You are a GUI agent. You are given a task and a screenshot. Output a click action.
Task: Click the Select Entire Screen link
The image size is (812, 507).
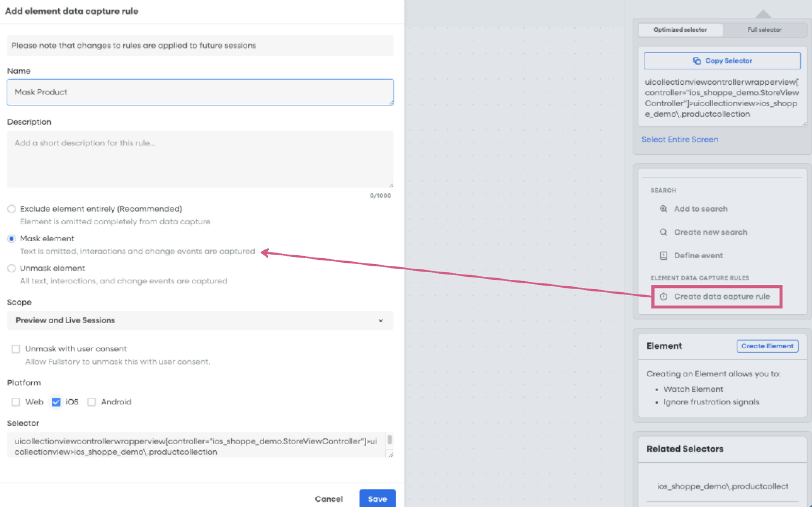pyautogui.click(x=680, y=139)
